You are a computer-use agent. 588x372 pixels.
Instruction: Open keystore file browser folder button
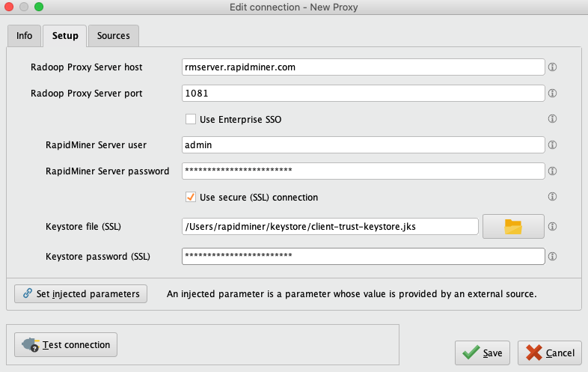(512, 227)
